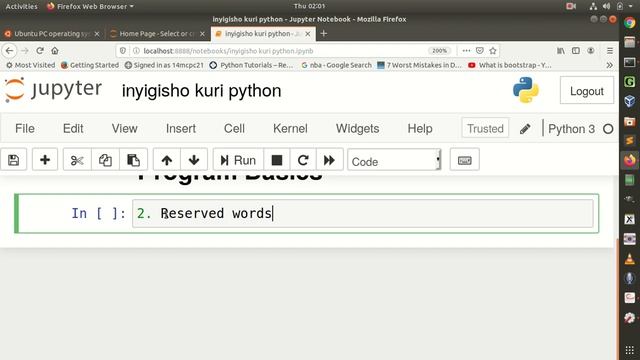Open the Insert menu

pyautogui.click(x=181, y=129)
